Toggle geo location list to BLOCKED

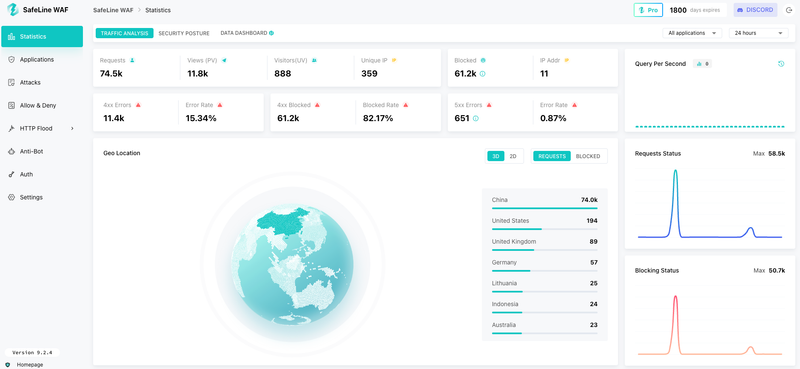click(x=588, y=156)
